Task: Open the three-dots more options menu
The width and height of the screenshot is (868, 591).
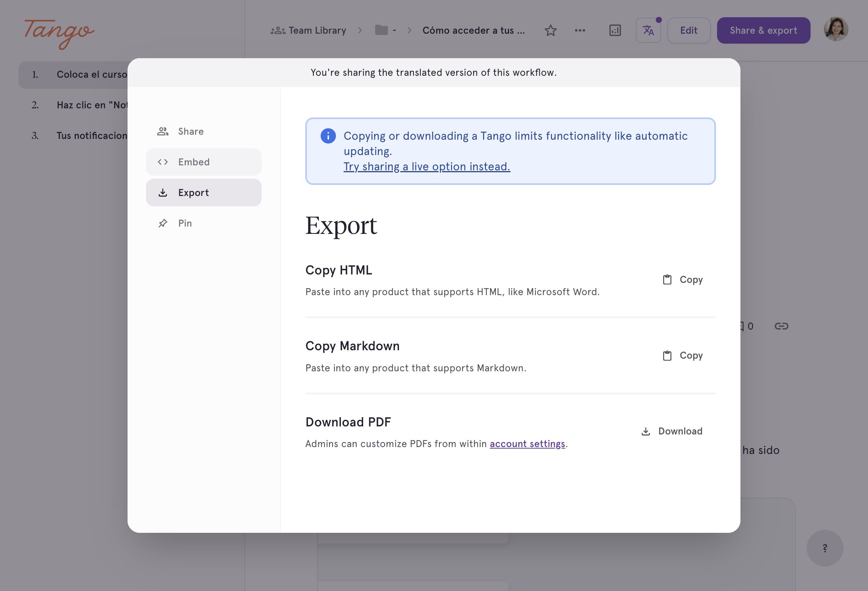Action: (580, 30)
